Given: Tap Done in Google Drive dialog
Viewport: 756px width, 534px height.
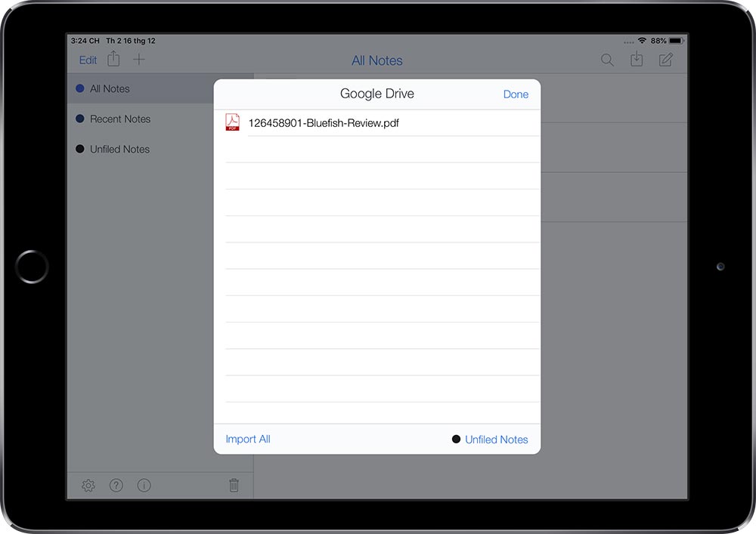Looking at the screenshot, I should click(x=516, y=94).
